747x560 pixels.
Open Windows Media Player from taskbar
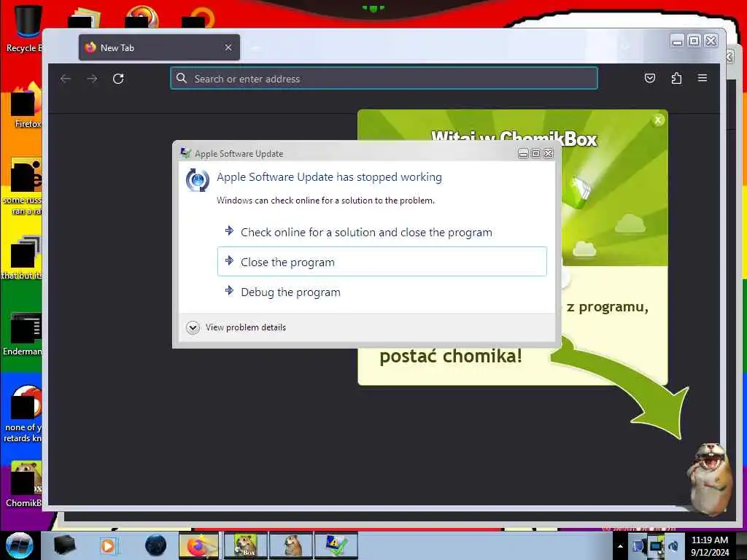pyautogui.click(x=109, y=545)
